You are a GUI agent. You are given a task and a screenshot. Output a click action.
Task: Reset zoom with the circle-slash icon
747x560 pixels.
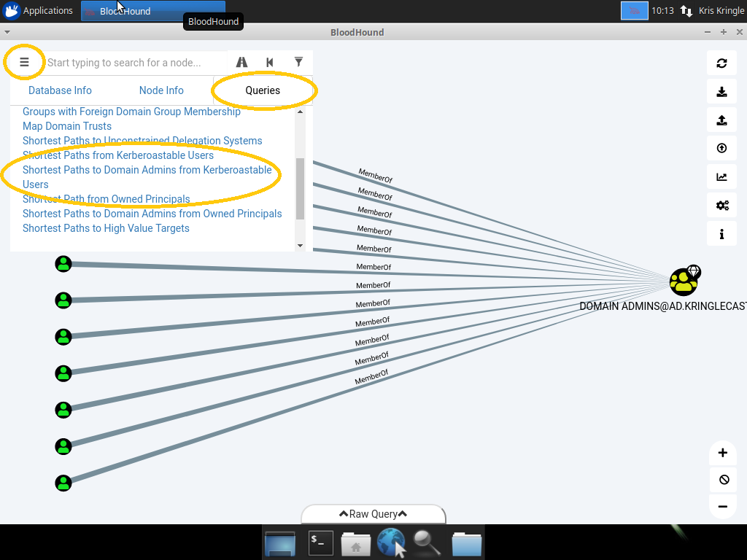[x=724, y=480]
